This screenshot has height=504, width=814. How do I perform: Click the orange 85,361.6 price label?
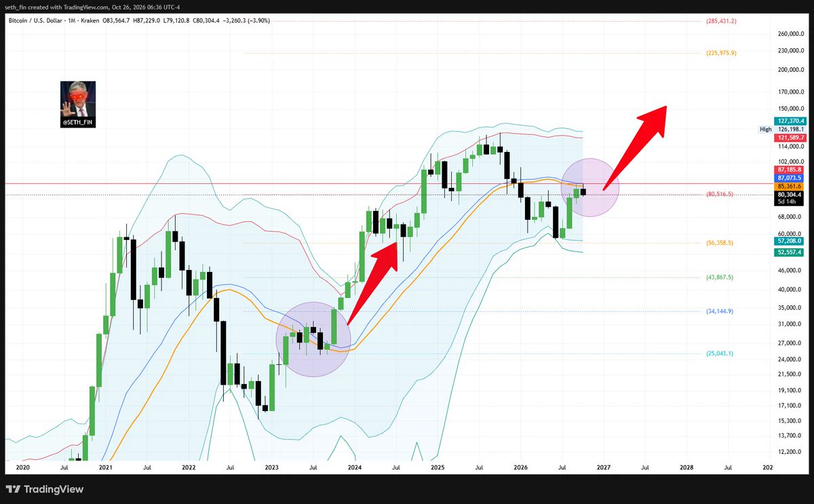coord(788,186)
